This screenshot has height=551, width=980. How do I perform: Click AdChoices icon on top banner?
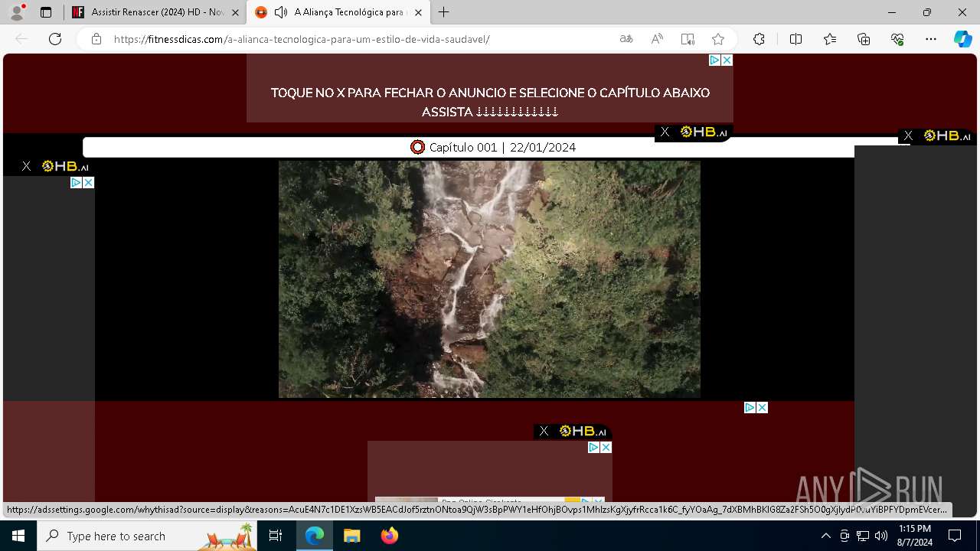pyautogui.click(x=714, y=60)
